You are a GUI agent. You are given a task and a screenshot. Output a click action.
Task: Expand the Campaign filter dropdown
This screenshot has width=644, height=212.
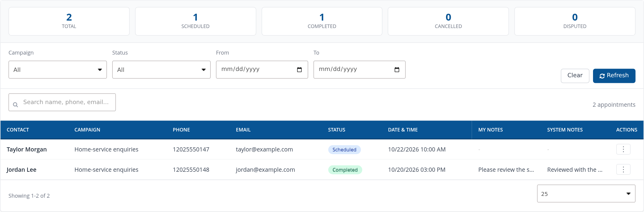58,70
